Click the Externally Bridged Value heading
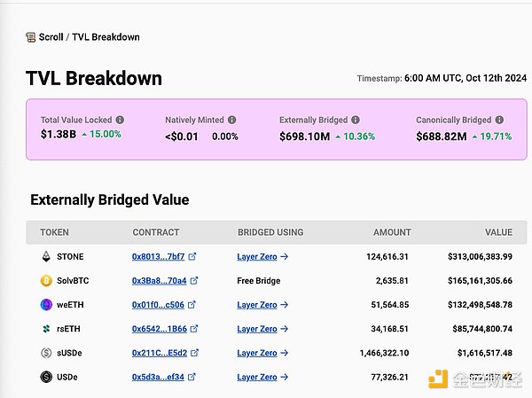 point(110,199)
